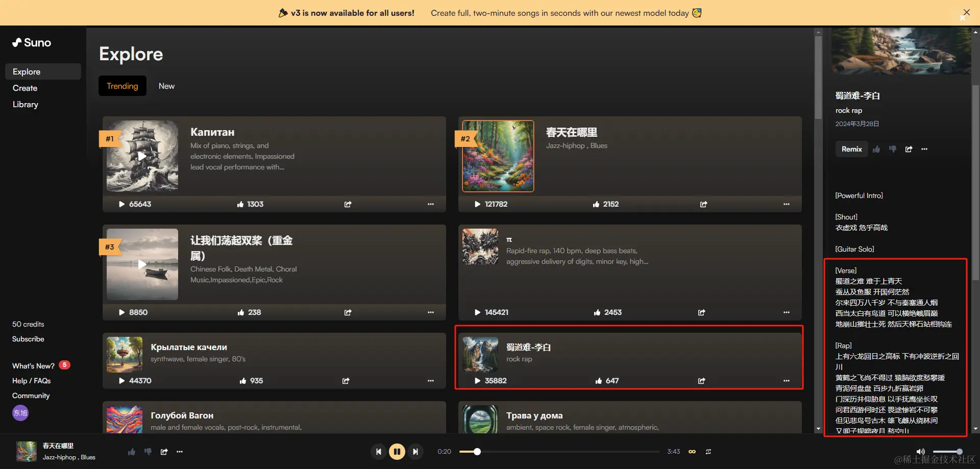Go back to the previous track
This screenshot has width=980, height=469.
pyautogui.click(x=378, y=452)
